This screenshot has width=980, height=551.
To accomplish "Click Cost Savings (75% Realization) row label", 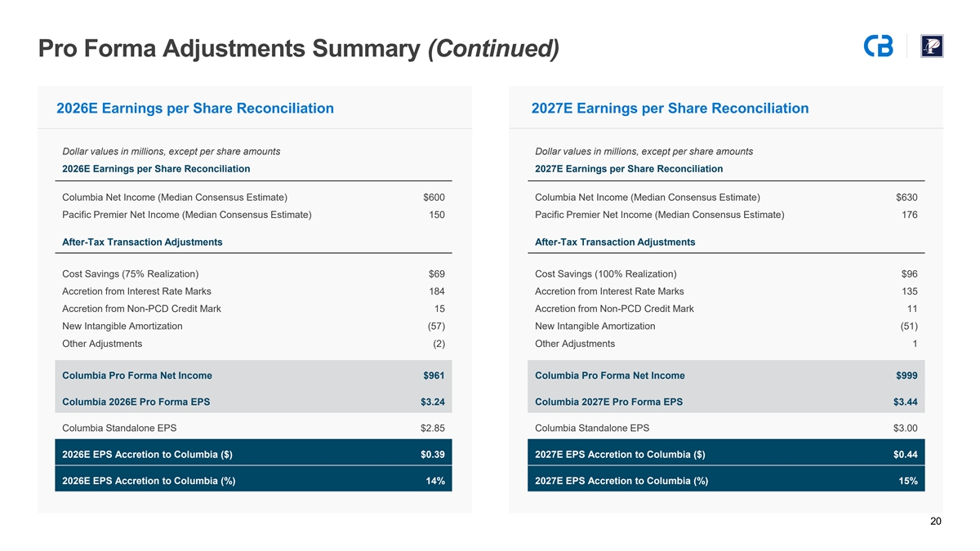I will (130, 273).
